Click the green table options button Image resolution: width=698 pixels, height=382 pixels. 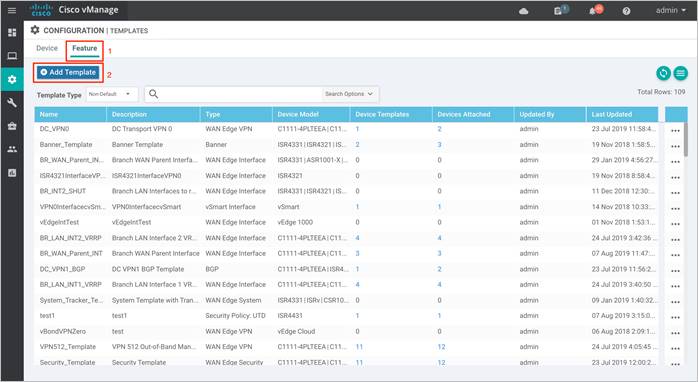[x=680, y=73]
